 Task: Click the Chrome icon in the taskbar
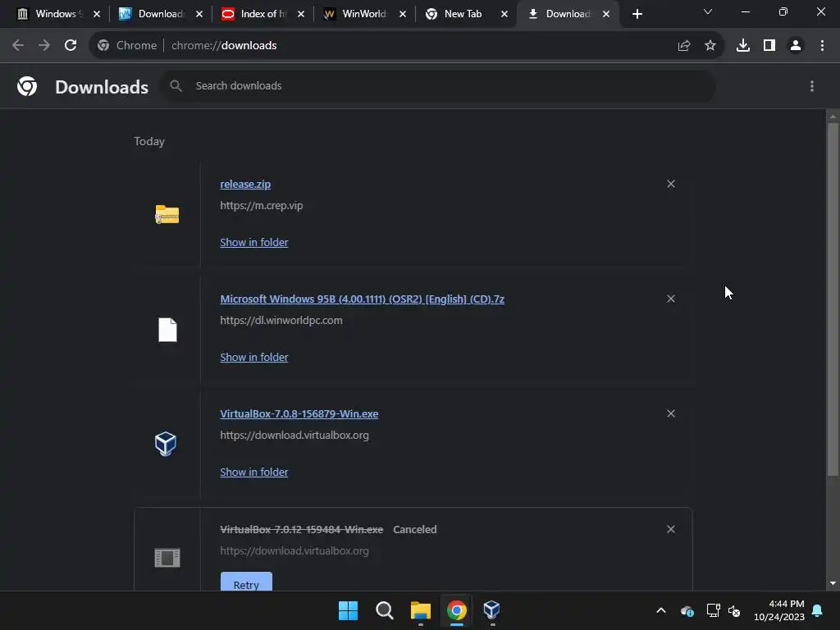(x=456, y=610)
